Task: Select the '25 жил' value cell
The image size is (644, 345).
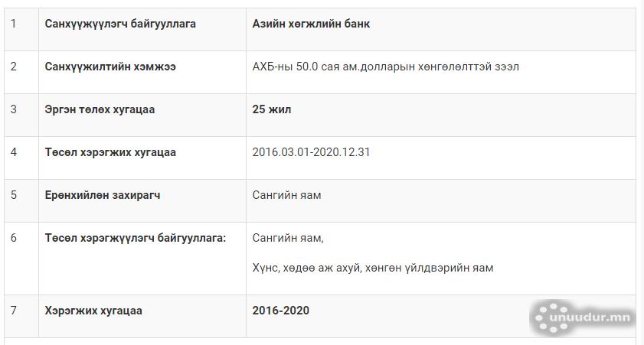Action: (x=272, y=109)
